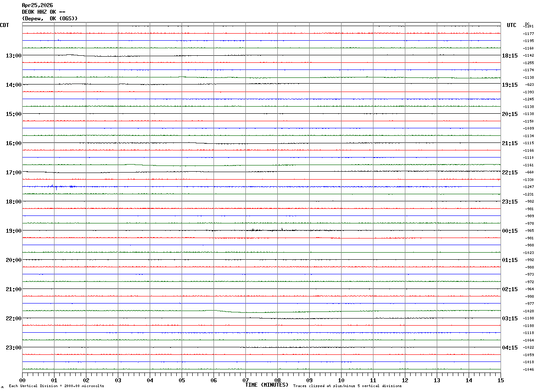Click the station header 'DEOK HHZ OK --'

[x=44, y=12]
